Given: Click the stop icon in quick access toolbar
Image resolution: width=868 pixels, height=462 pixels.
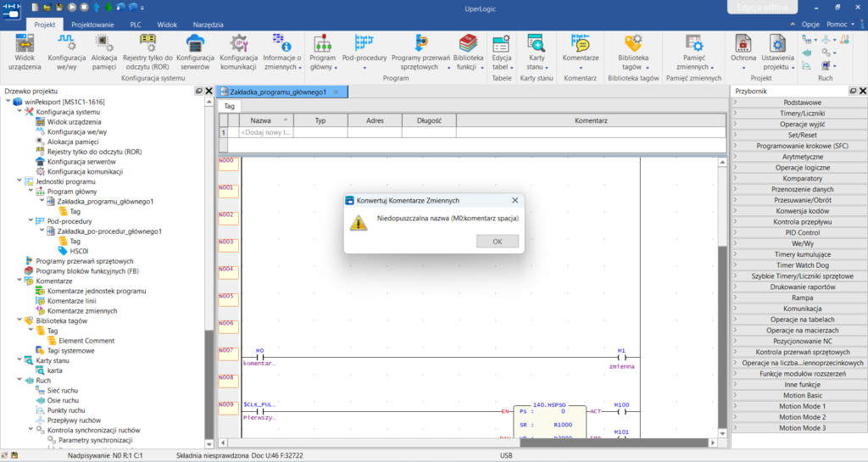Looking at the screenshot, I should coord(84,7).
